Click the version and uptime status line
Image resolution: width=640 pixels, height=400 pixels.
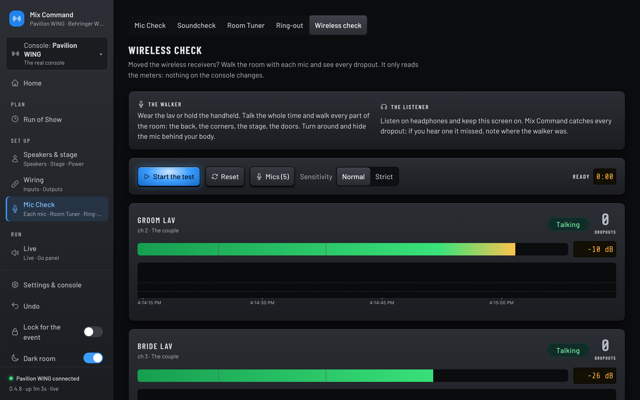pyautogui.click(x=34, y=389)
